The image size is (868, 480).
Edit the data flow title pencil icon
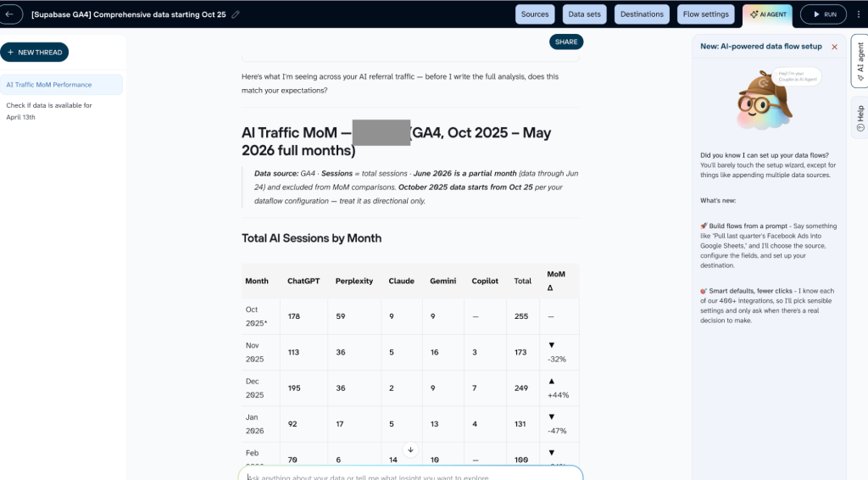point(236,15)
